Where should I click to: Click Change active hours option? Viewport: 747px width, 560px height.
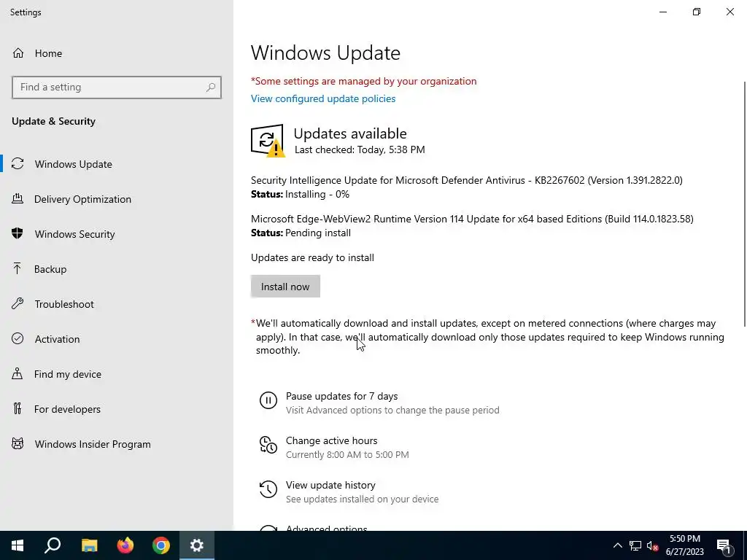334,447
